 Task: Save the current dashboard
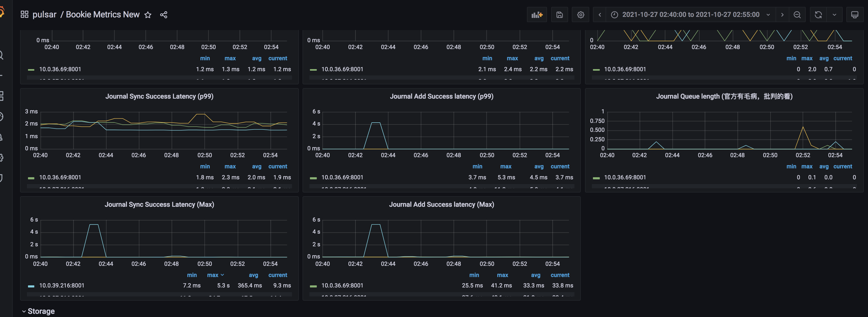tap(559, 15)
